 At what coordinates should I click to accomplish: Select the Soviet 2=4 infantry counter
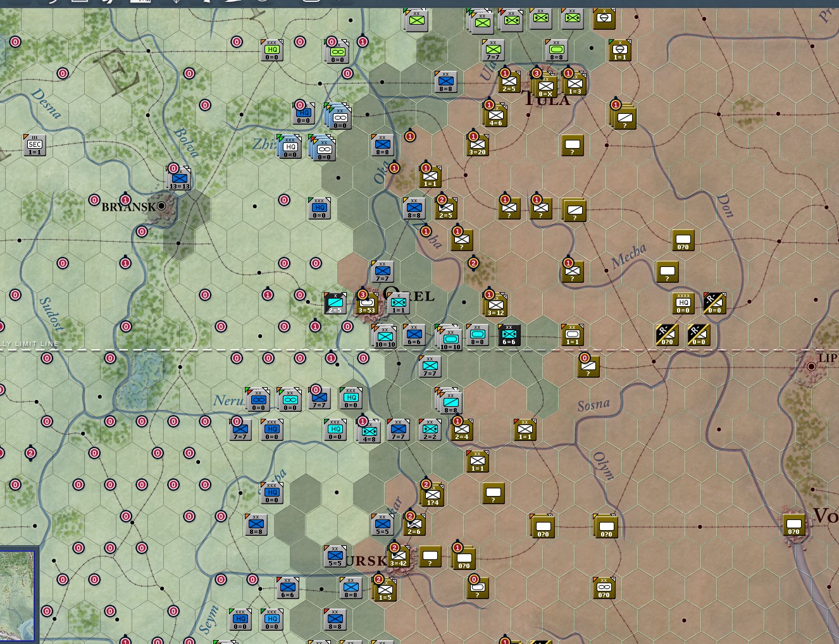click(x=462, y=430)
